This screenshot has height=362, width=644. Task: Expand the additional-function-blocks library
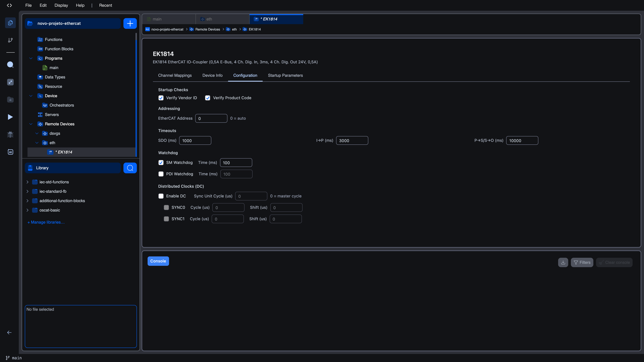28,201
